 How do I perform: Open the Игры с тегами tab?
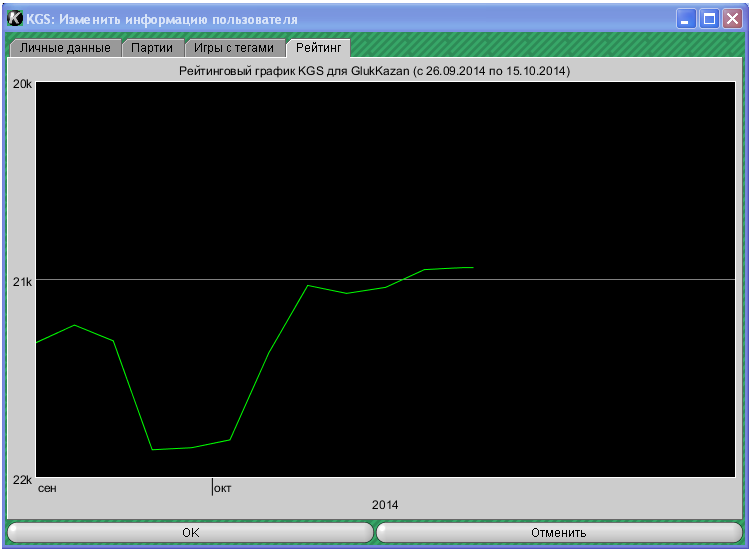(234, 48)
